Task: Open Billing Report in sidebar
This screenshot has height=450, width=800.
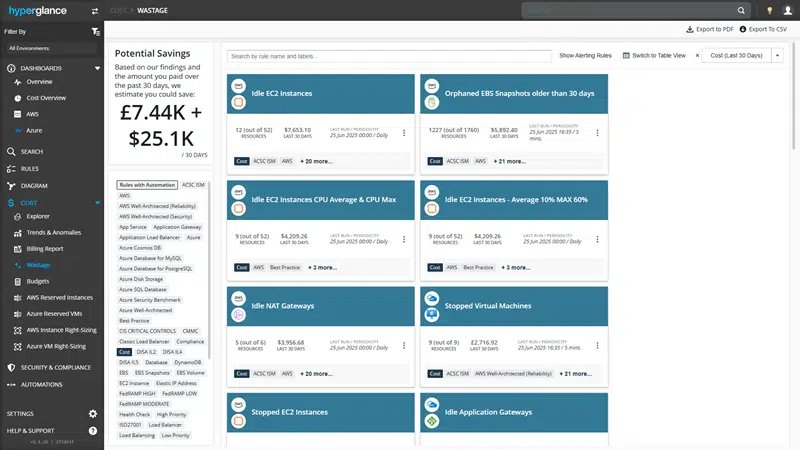Action: point(45,249)
